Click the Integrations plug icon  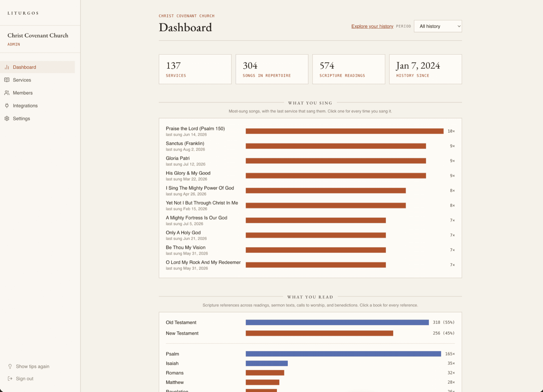[x=7, y=106]
